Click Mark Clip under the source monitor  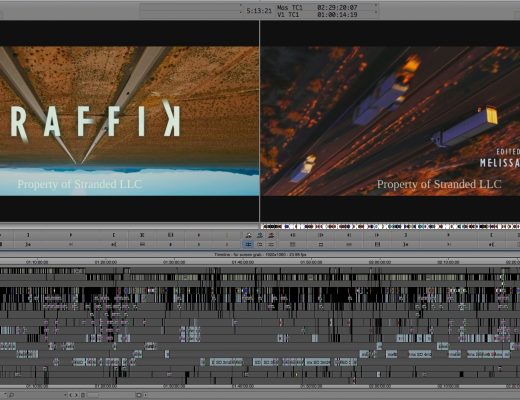pyautogui.click(x=142, y=235)
